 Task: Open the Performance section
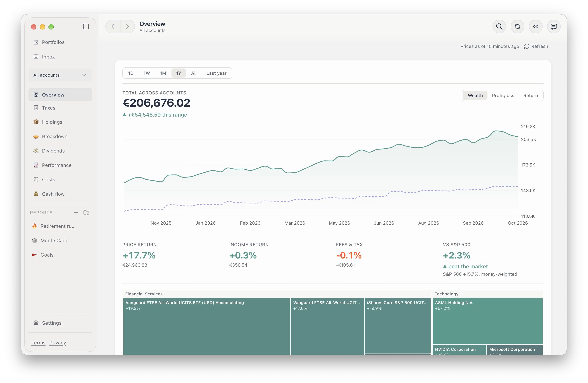point(60,165)
